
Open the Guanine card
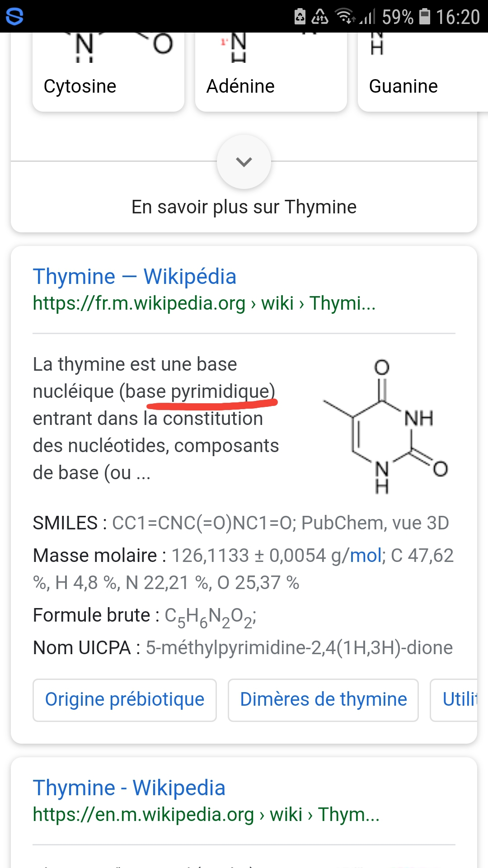click(420, 72)
